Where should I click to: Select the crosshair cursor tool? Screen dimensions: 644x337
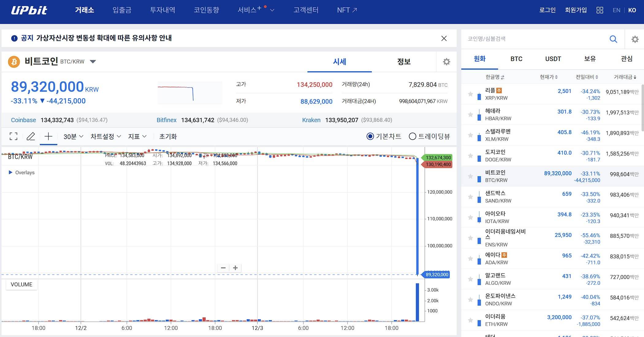point(48,136)
